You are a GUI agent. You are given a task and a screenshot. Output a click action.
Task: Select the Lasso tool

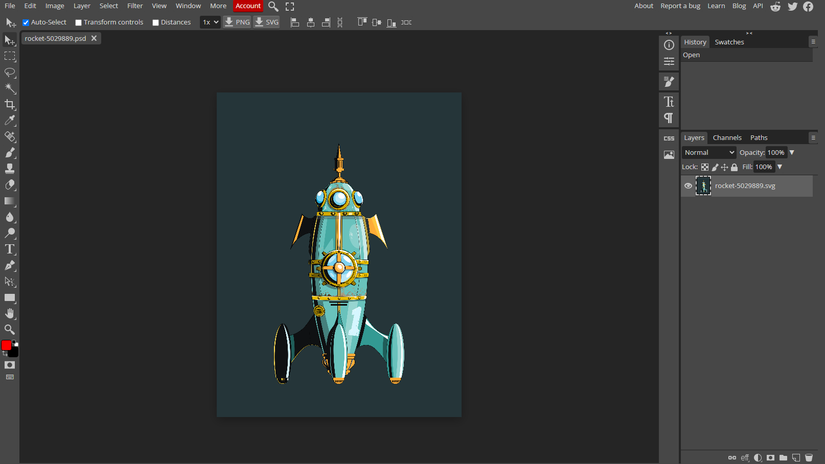point(10,73)
